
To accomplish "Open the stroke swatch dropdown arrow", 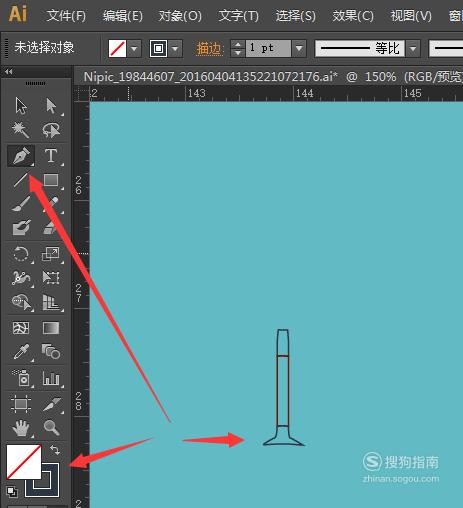I will (175, 49).
